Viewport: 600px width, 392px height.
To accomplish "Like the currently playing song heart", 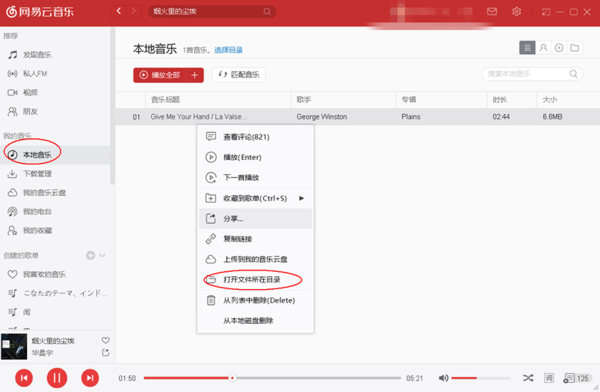I will click(106, 340).
